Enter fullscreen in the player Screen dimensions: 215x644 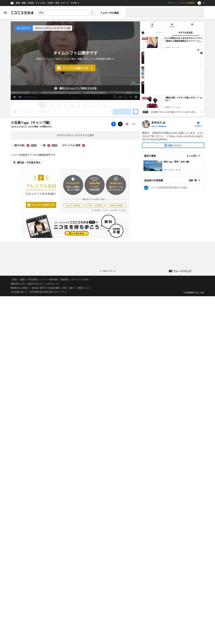(125, 97)
